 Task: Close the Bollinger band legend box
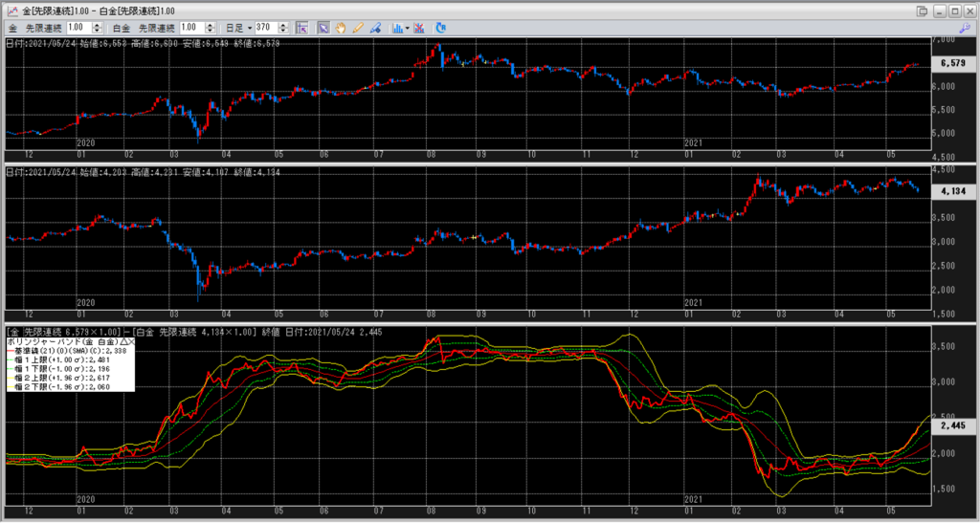coord(131,342)
